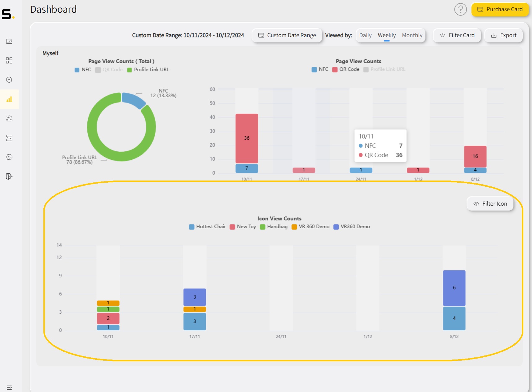This screenshot has height=392, width=532.
Task: Click the Export button
Action: [x=503, y=35]
